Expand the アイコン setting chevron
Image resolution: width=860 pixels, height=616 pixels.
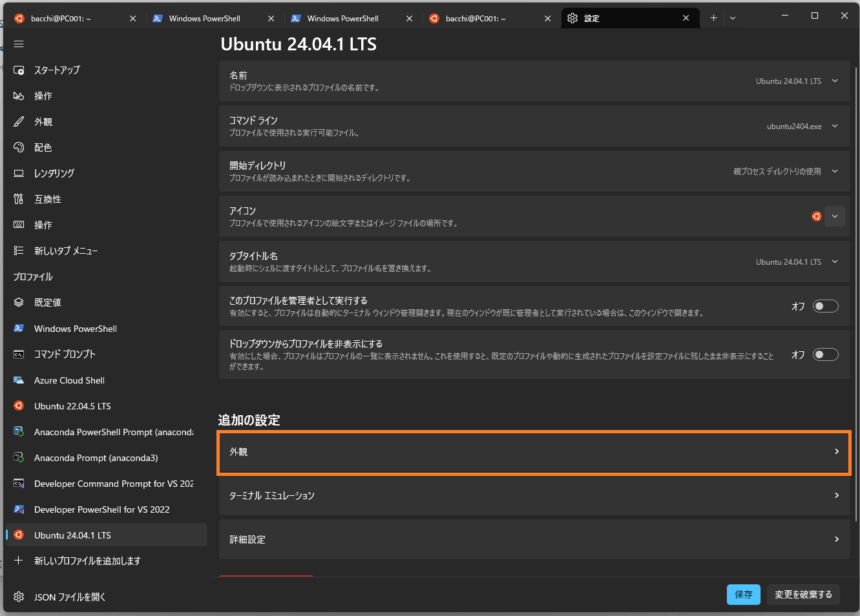(x=834, y=216)
